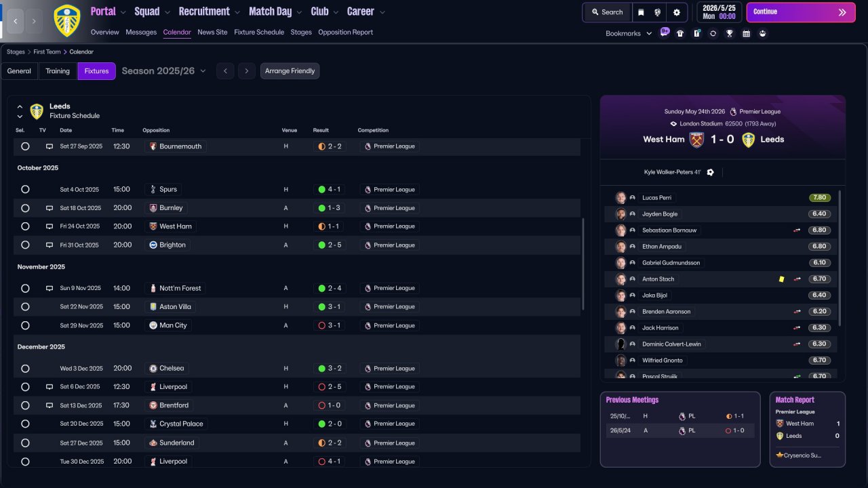
Task: Click the West Ham crest in match header
Action: click(696, 140)
